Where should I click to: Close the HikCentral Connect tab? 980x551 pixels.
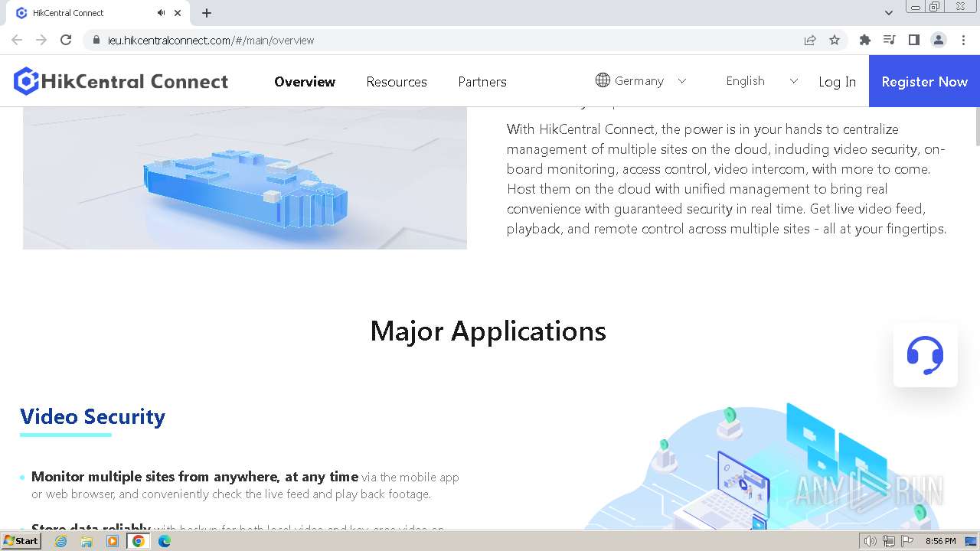point(178,13)
